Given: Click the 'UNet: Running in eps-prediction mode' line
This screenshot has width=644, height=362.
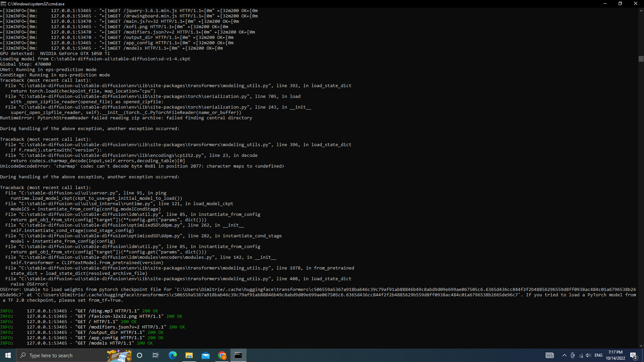Looking at the screenshot, I should click(48, 69).
